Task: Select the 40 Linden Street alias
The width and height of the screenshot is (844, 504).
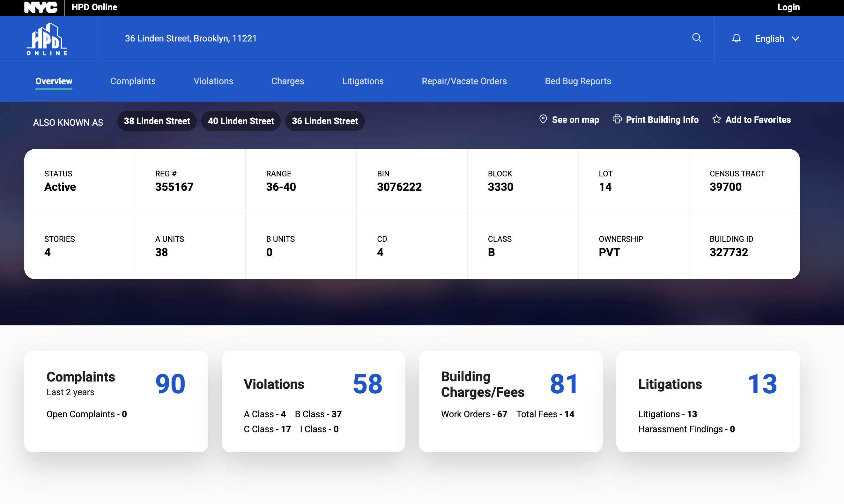Action: click(241, 121)
